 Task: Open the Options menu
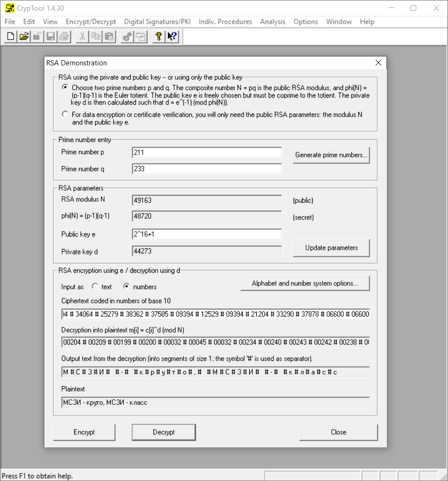pyautogui.click(x=306, y=22)
